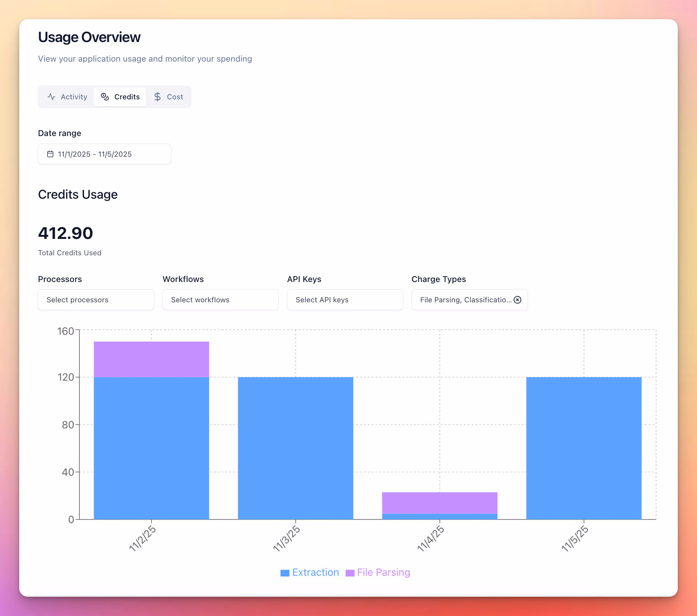This screenshot has height=616, width=697.
Task: Open the Select processors dropdown
Action: [96, 300]
